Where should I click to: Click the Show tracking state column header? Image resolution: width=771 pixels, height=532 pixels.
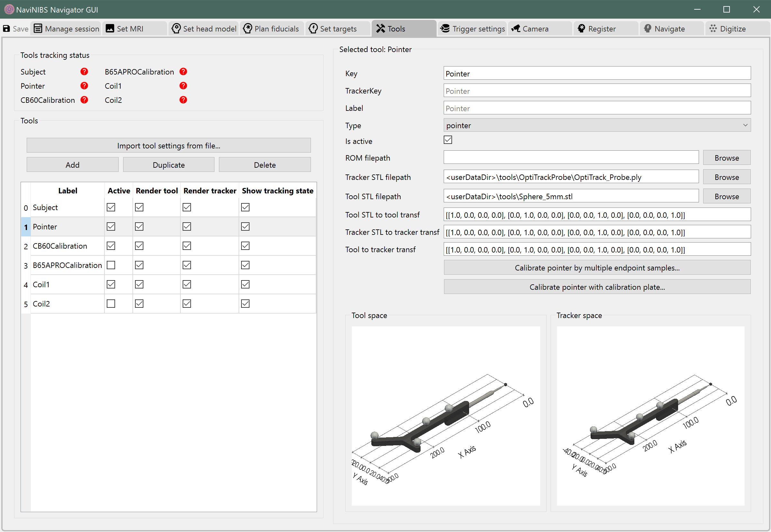[x=277, y=191]
